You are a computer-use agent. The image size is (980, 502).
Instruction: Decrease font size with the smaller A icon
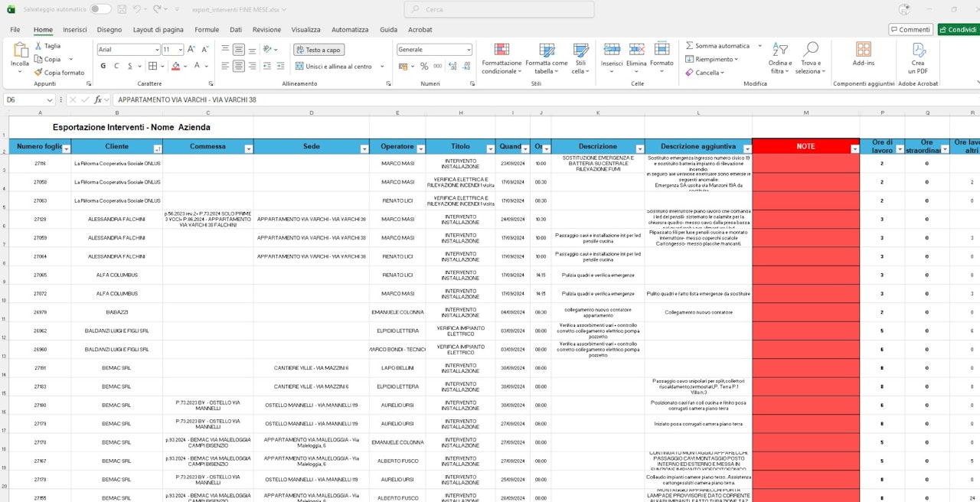(x=206, y=49)
